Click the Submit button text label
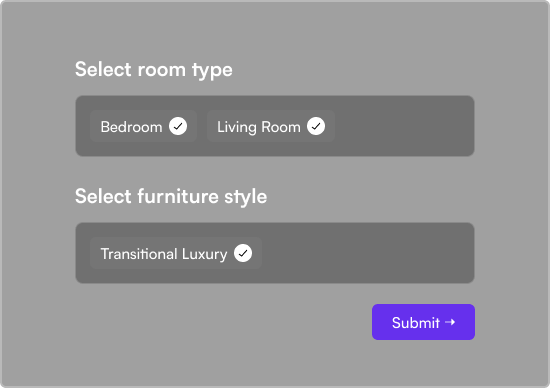 pos(416,322)
